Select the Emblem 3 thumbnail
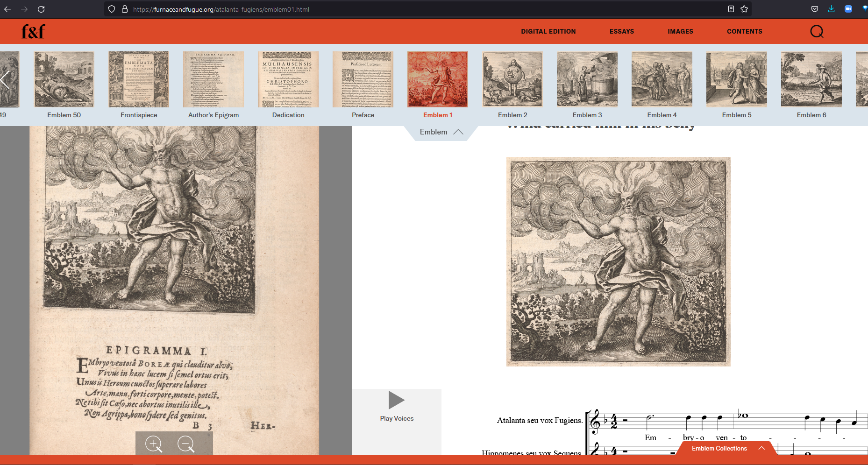Screen dimensions: 868x465 (587, 79)
